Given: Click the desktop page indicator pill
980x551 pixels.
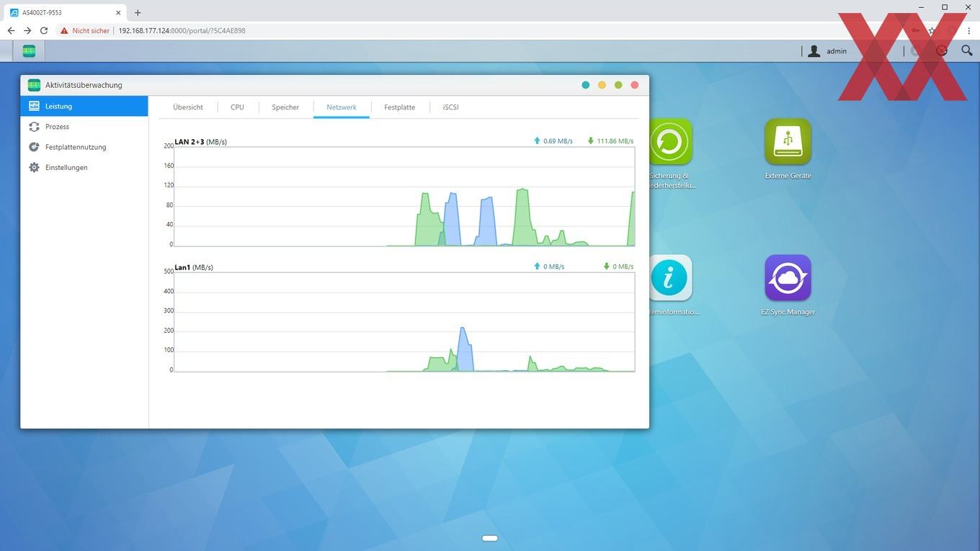Looking at the screenshot, I should tap(490, 538).
